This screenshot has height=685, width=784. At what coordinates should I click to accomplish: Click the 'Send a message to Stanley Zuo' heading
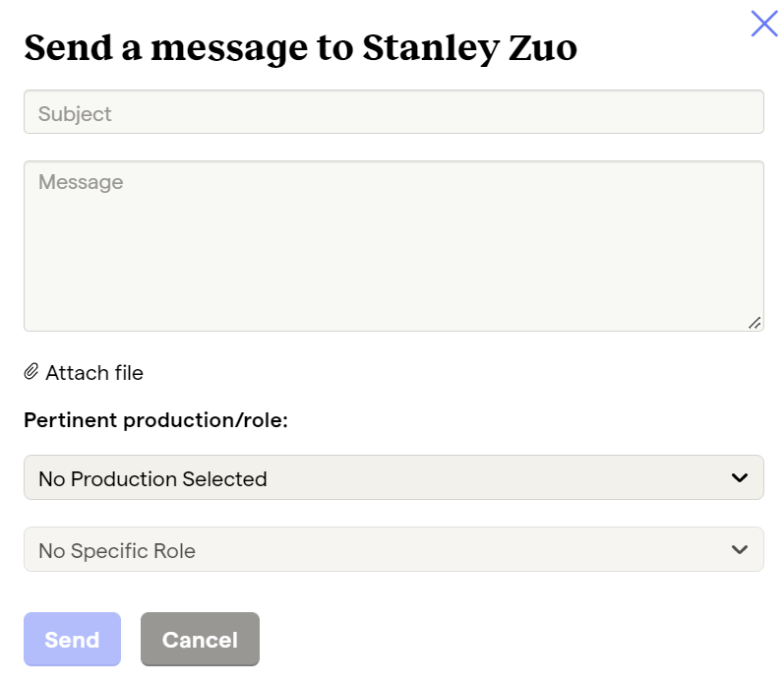300,48
